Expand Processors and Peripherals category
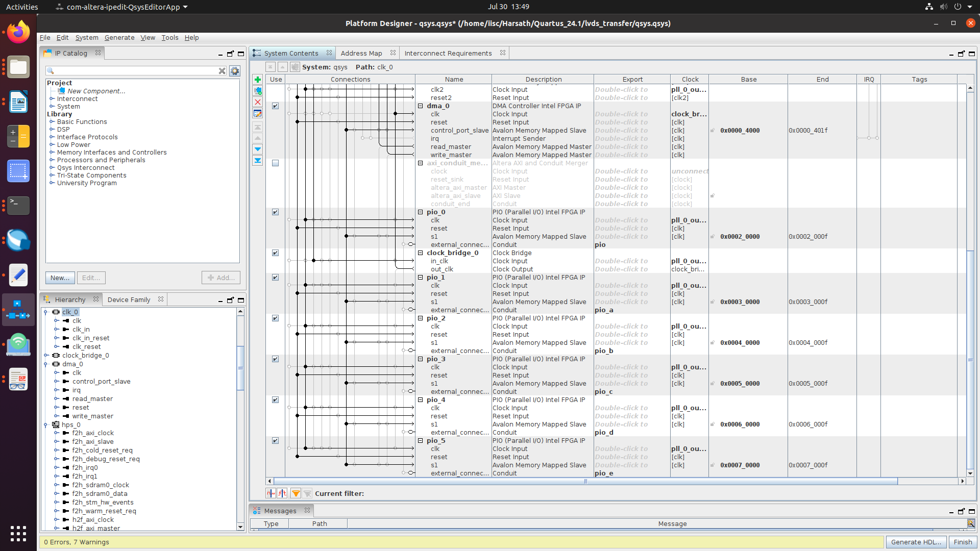The height and width of the screenshot is (551, 980). 52,160
